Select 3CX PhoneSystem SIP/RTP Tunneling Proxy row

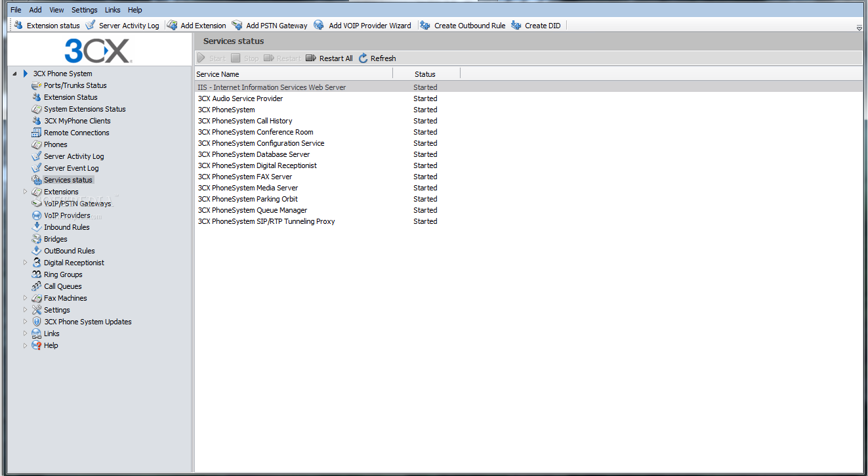(x=529, y=221)
